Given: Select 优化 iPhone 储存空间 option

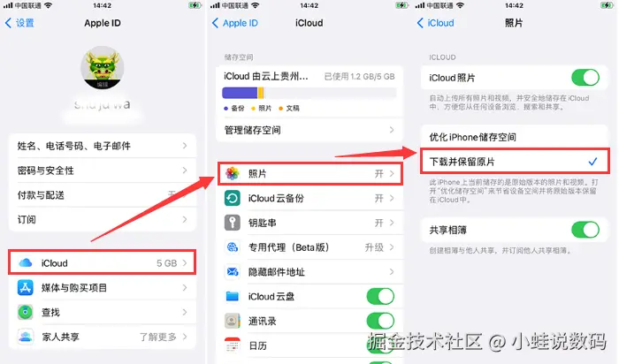Looking at the screenshot, I should (514, 137).
